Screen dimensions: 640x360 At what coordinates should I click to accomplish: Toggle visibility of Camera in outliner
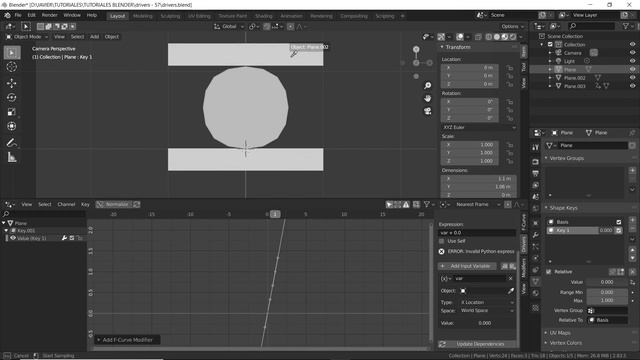pyautogui.click(x=632, y=53)
